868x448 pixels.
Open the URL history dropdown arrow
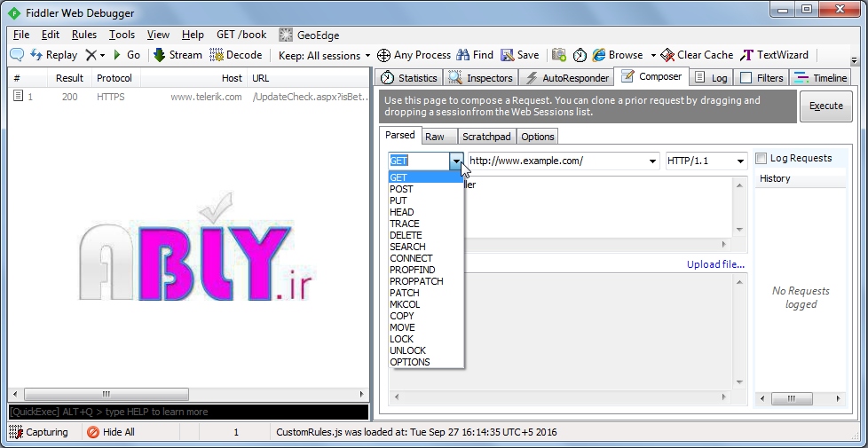(x=652, y=161)
